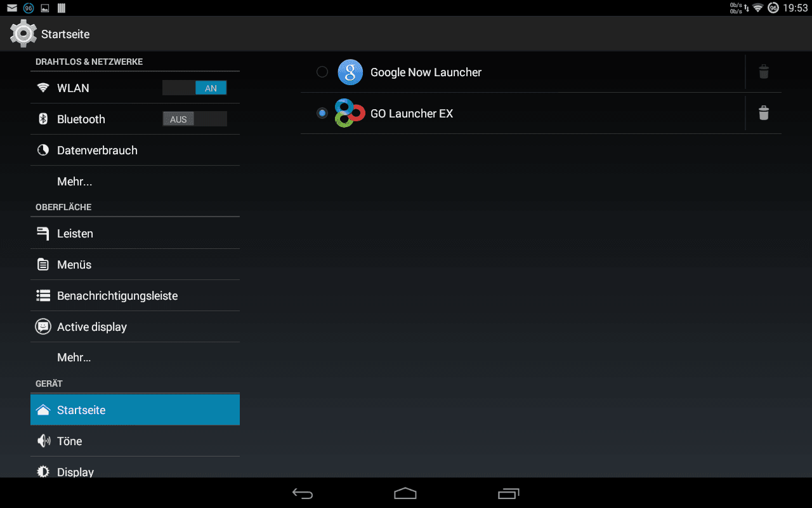Delete GO Launcher EX with trash icon
Image resolution: width=812 pixels, height=508 pixels.
click(x=764, y=113)
